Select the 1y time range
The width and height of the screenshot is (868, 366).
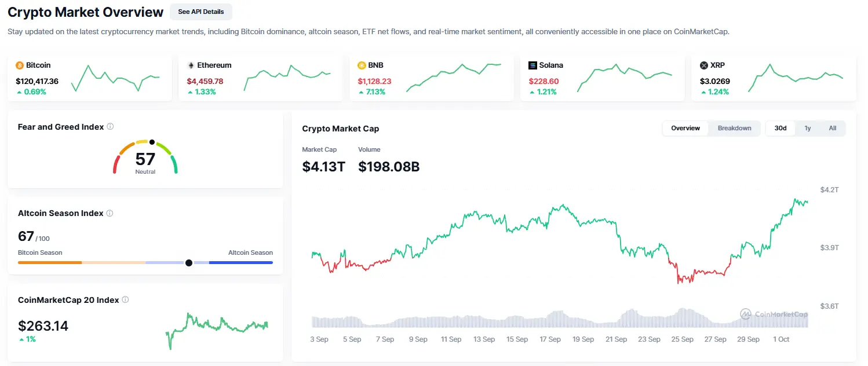(807, 128)
